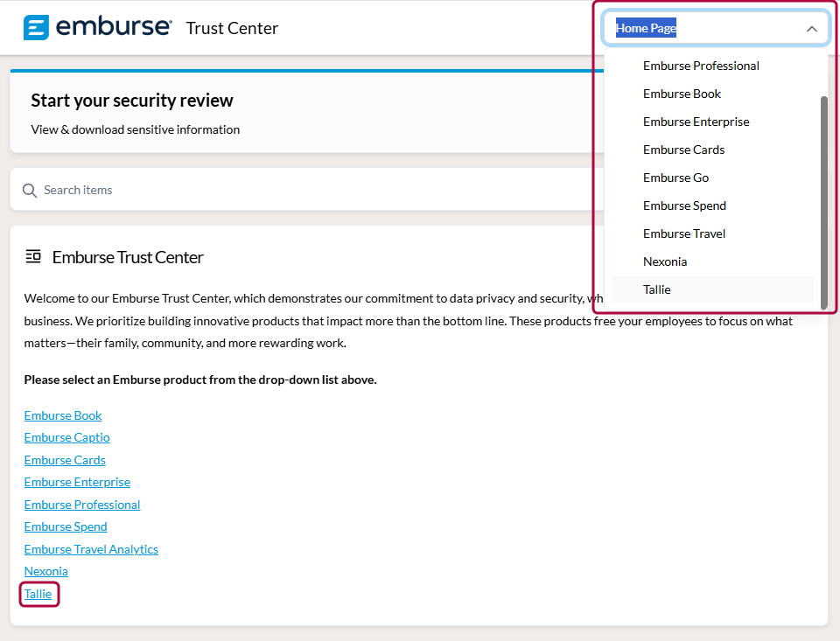Collapse the Home Page dropdown chevron
840x641 pixels.
pos(812,29)
